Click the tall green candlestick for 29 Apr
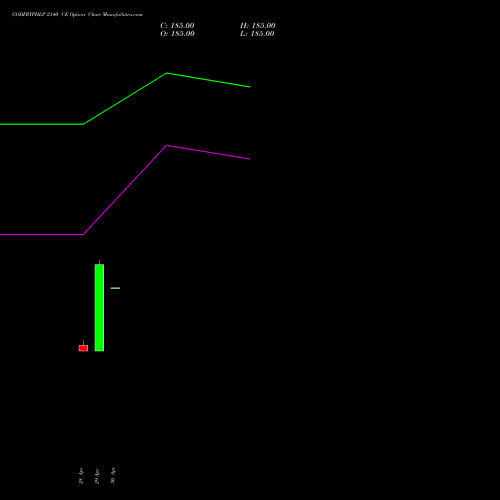The height and width of the screenshot is (500, 500). coord(99,307)
